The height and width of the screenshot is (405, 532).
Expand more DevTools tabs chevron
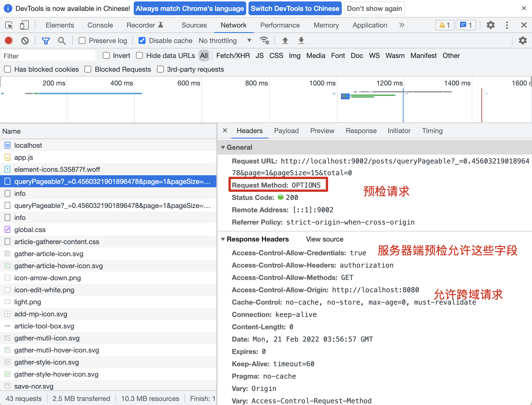402,25
